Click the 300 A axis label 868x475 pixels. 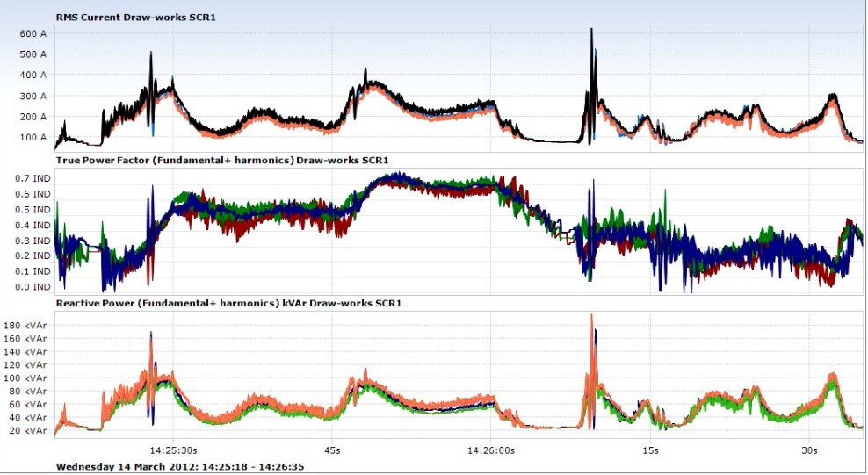33,97
